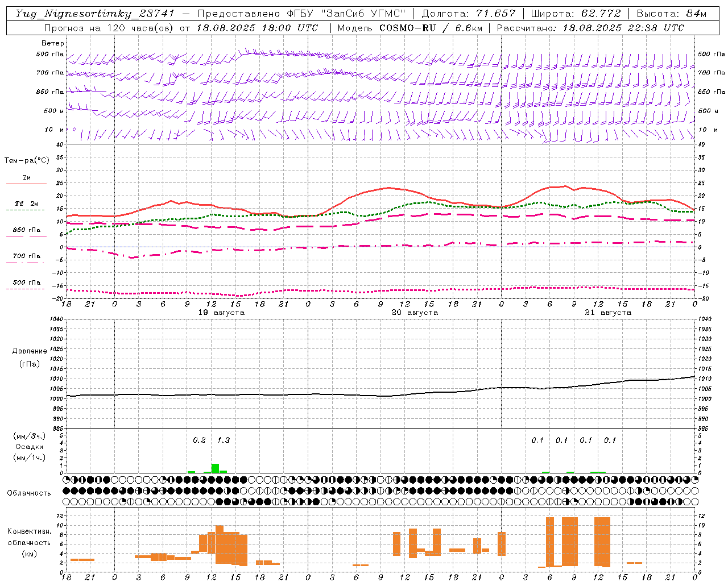Click the '21 августа' date label

click(608, 313)
